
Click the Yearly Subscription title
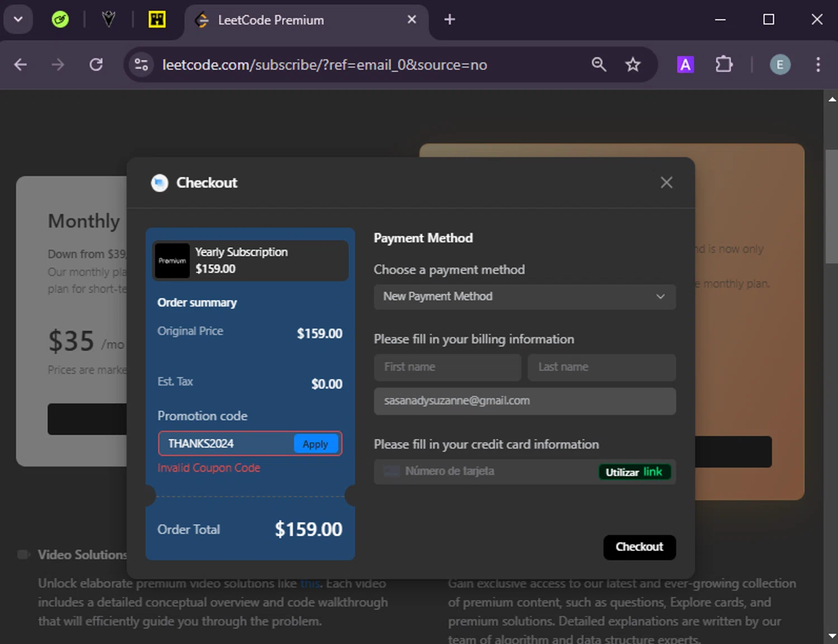tap(241, 252)
